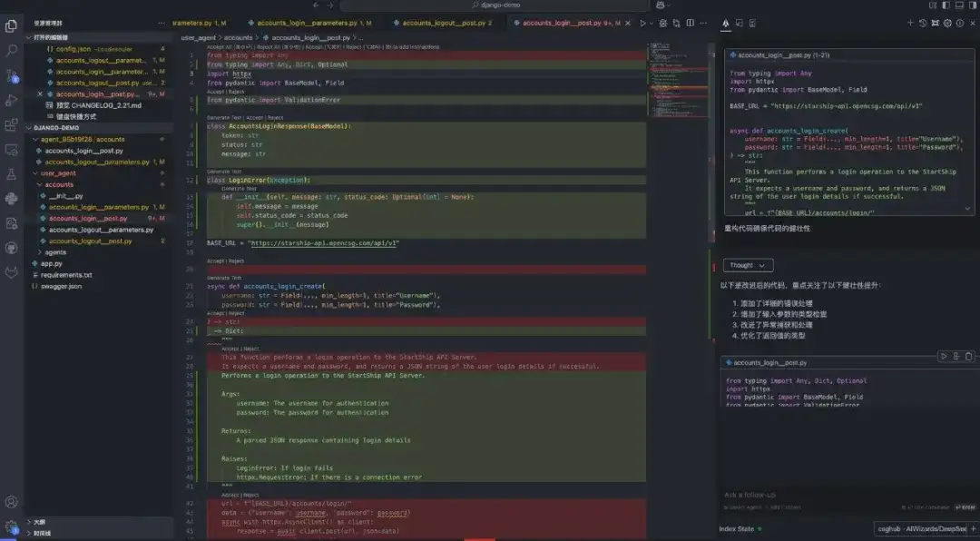Open the csghub model selector

[923, 528]
